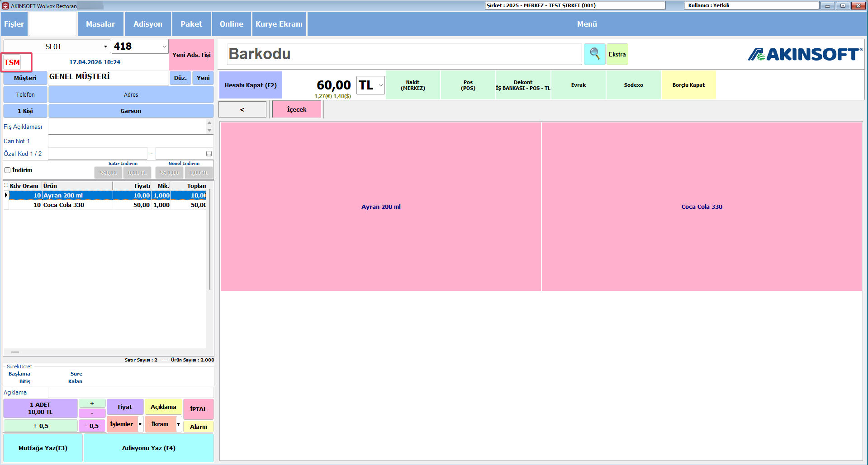Click the Düz. edit customer button
Viewport: 868px width, 465px height.
click(x=180, y=78)
